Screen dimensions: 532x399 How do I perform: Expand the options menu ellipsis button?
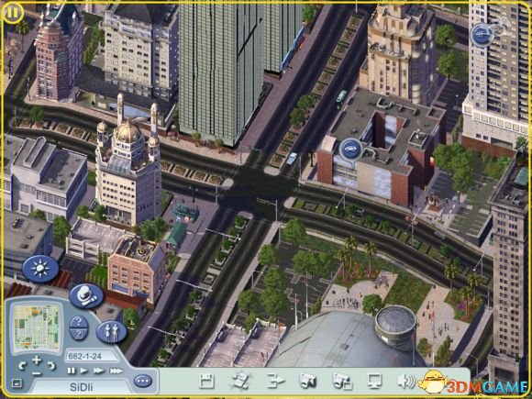coord(142,381)
